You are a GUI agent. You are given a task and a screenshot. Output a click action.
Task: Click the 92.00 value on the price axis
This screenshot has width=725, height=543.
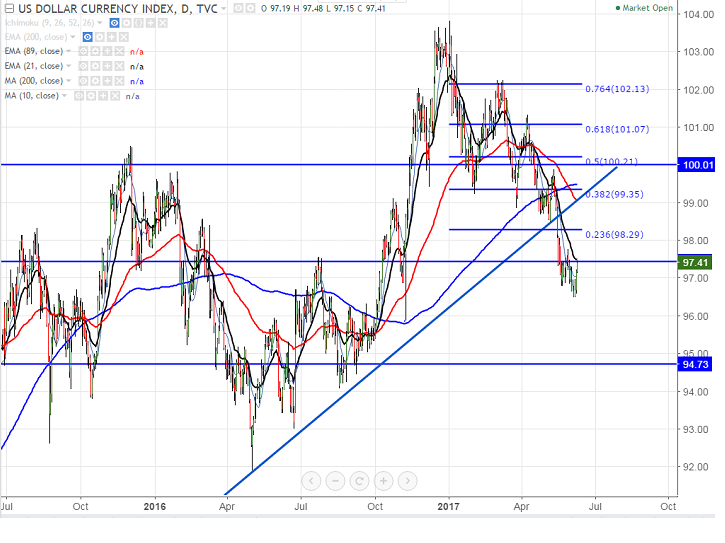695,467
